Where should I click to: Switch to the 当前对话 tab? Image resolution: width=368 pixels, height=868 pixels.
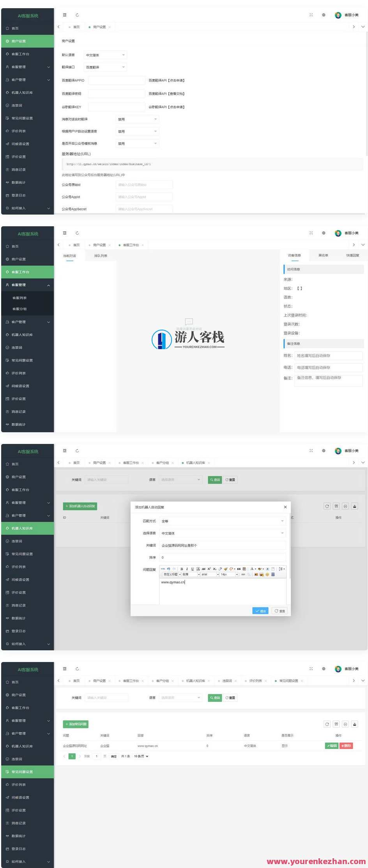click(69, 256)
